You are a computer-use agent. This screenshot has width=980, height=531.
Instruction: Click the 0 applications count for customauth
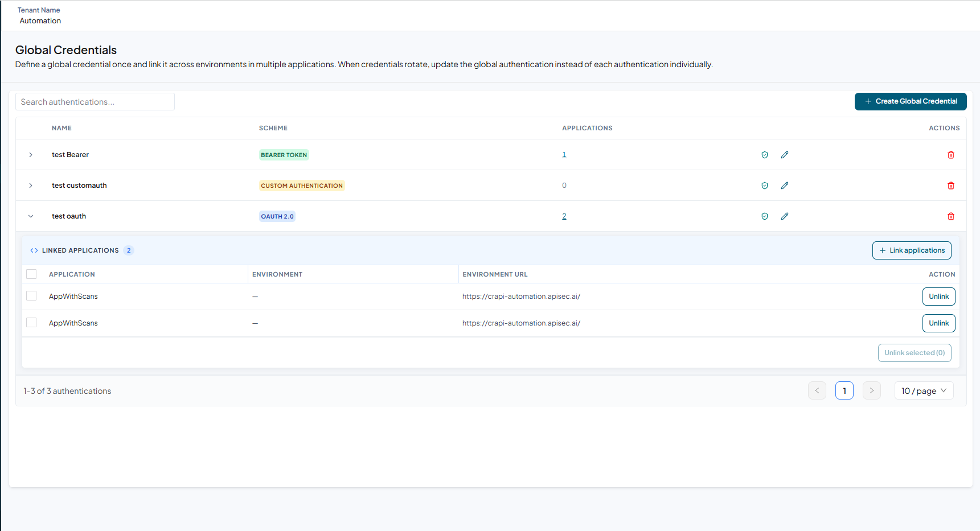tap(564, 186)
